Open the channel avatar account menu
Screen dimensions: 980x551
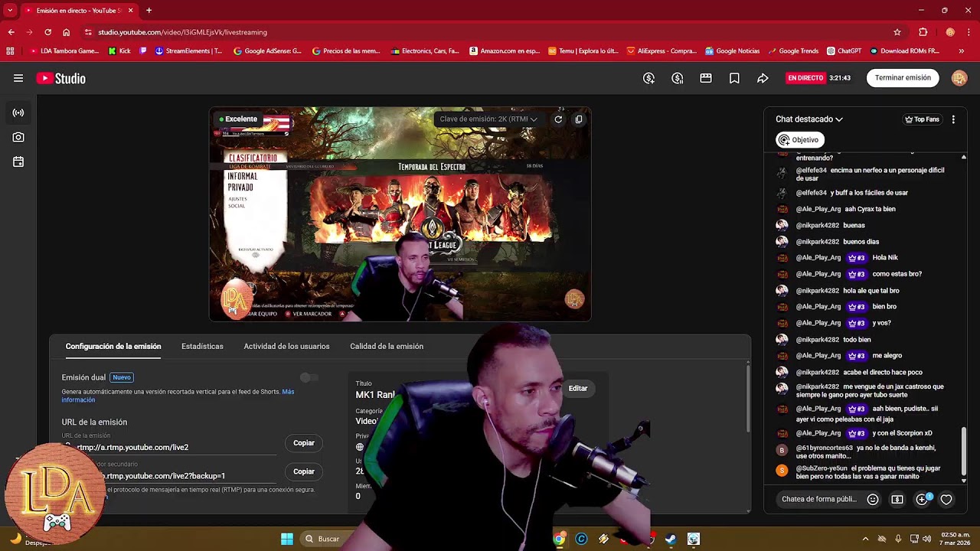pyautogui.click(x=959, y=78)
